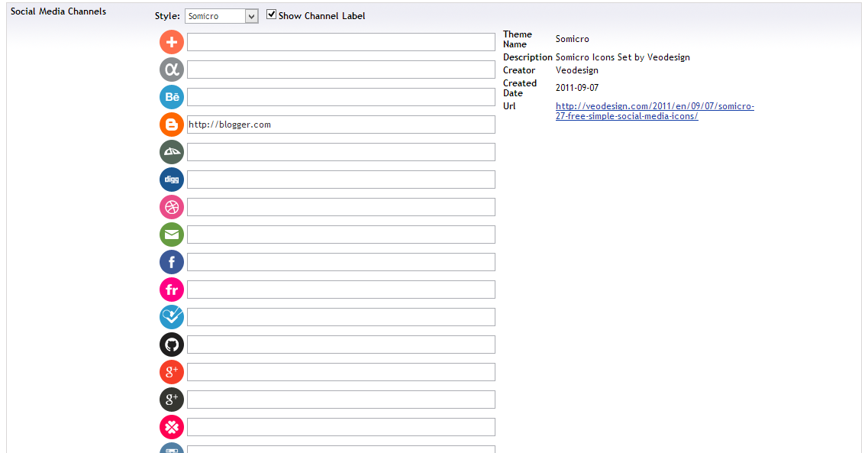Click the Digg channel icon

172,180
